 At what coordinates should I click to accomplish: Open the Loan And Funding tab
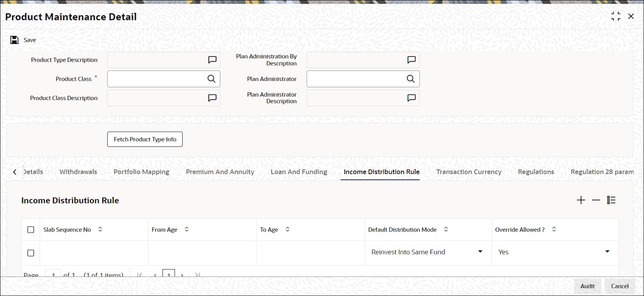299,172
